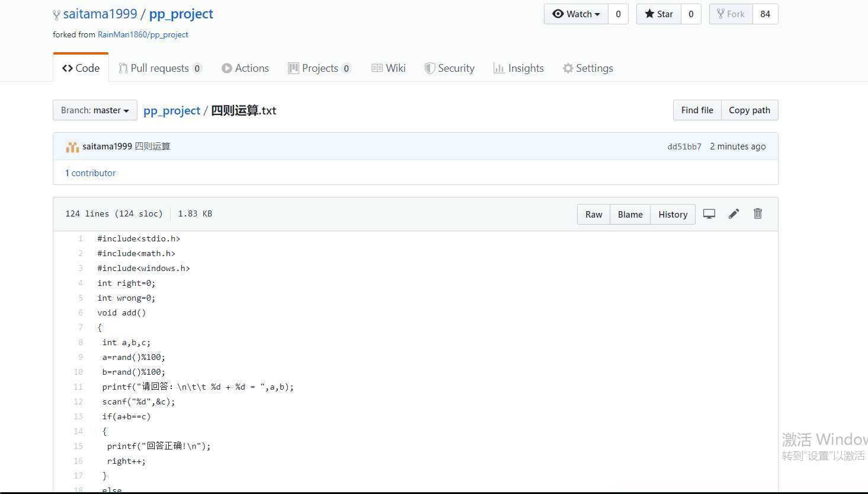Open pp_project repository title link
The width and height of the screenshot is (868, 494).
pos(181,14)
